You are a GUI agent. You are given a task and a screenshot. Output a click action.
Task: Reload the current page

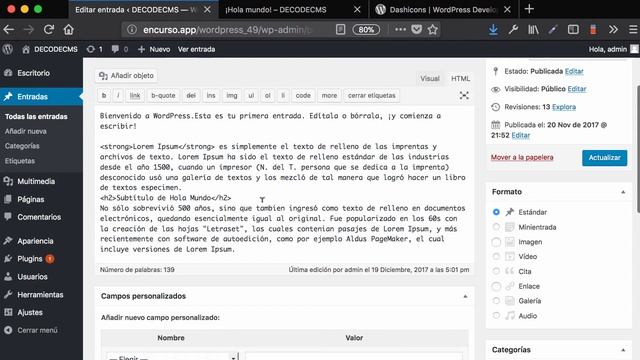click(49, 29)
